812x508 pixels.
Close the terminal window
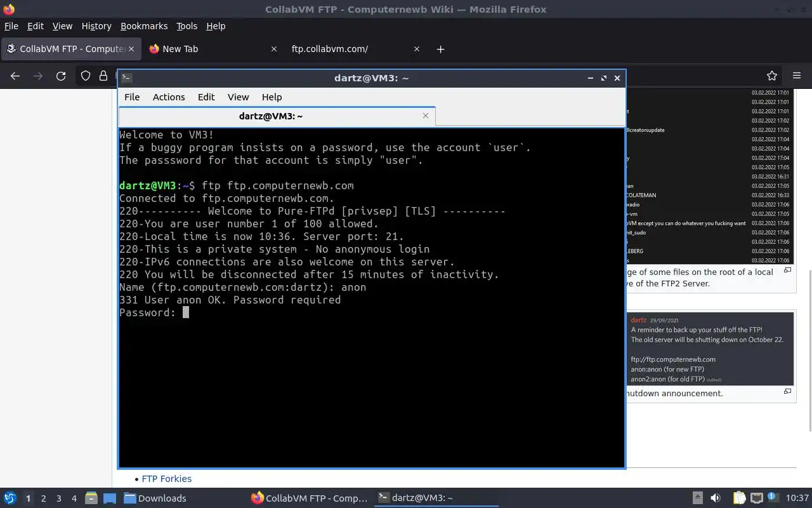coord(617,78)
